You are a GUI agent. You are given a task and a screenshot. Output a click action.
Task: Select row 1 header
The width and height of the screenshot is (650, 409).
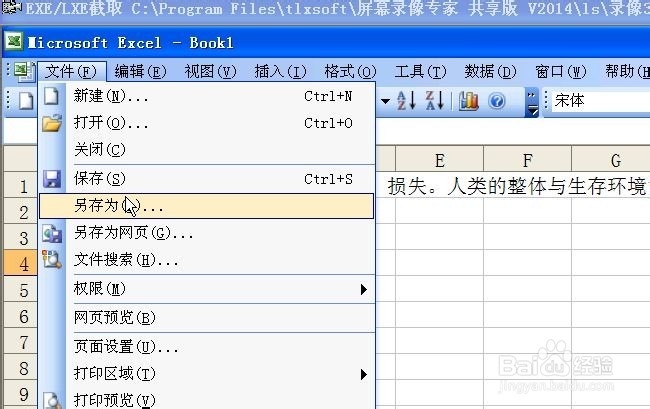21,186
